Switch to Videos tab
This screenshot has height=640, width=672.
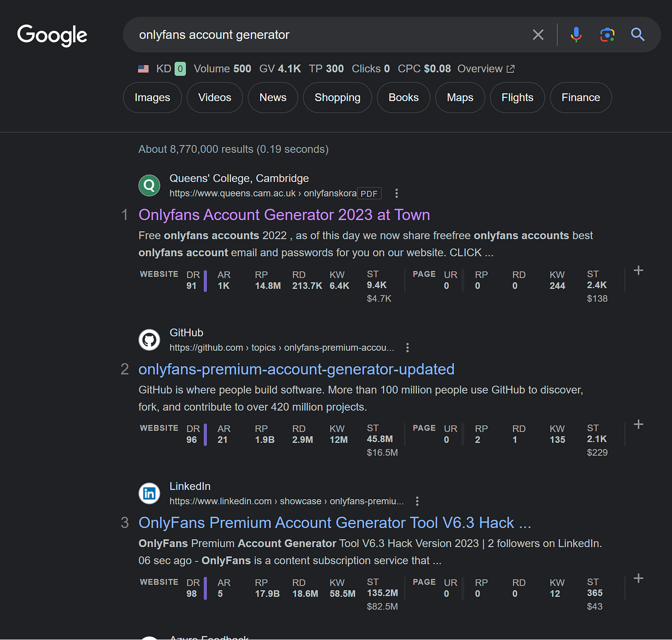coord(215,98)
